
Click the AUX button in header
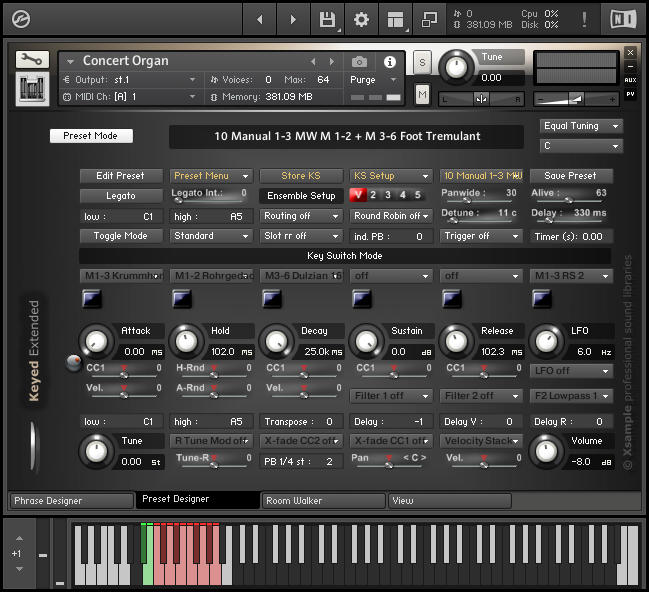[x=630, y=80]
